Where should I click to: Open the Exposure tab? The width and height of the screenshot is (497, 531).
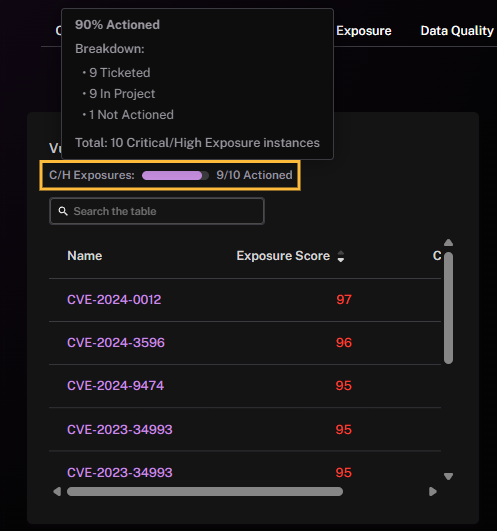pyautogui.click(x=364, y=31)
